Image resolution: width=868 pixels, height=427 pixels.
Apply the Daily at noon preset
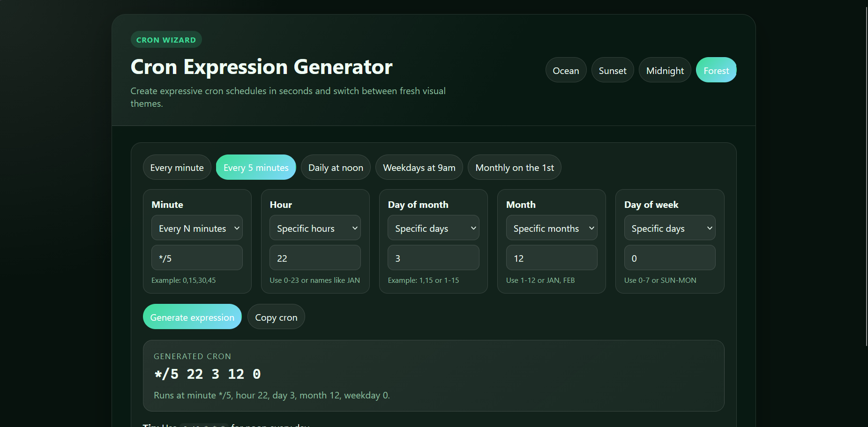pos(336,168)
